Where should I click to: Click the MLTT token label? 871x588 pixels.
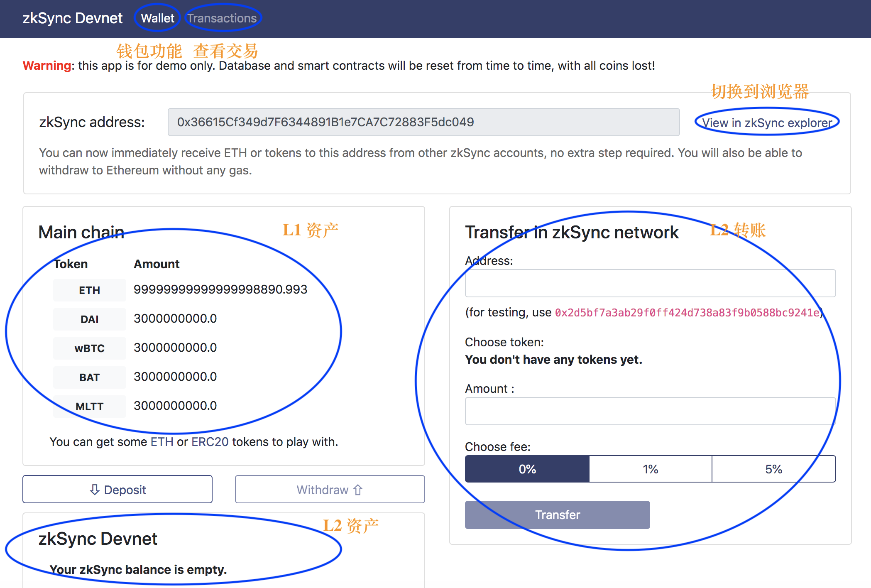(90, 407)
